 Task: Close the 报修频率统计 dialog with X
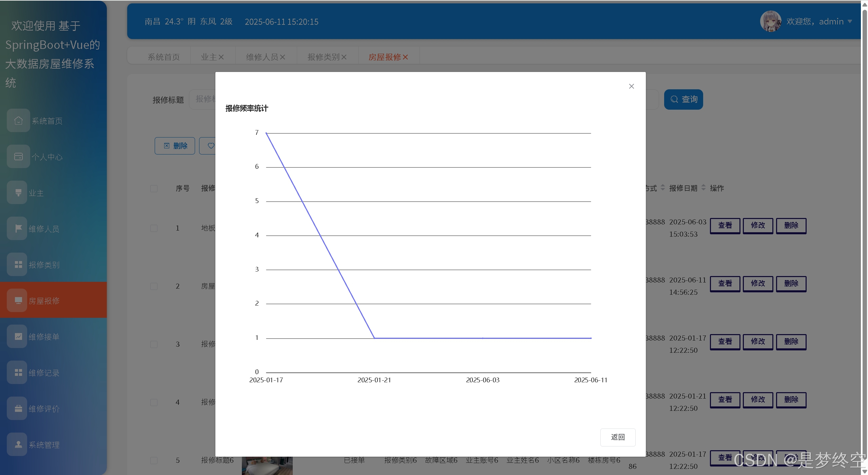(631, 86)
